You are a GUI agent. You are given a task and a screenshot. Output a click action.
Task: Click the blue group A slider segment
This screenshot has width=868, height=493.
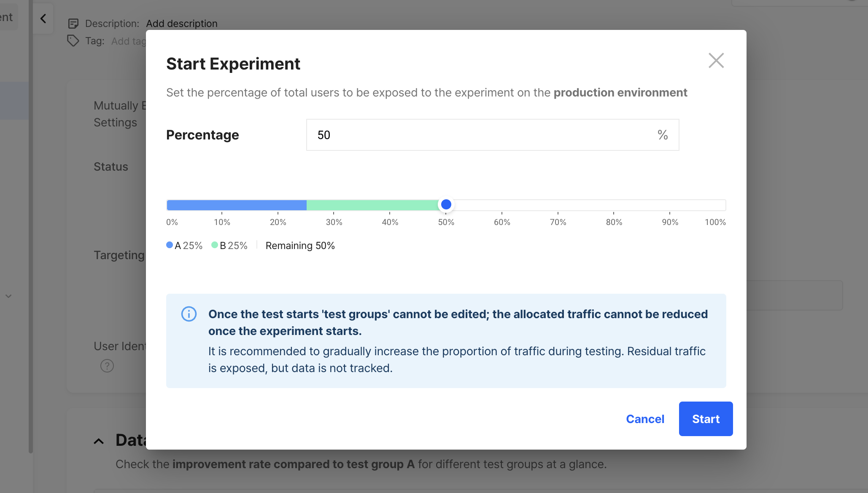pos(237,205)
